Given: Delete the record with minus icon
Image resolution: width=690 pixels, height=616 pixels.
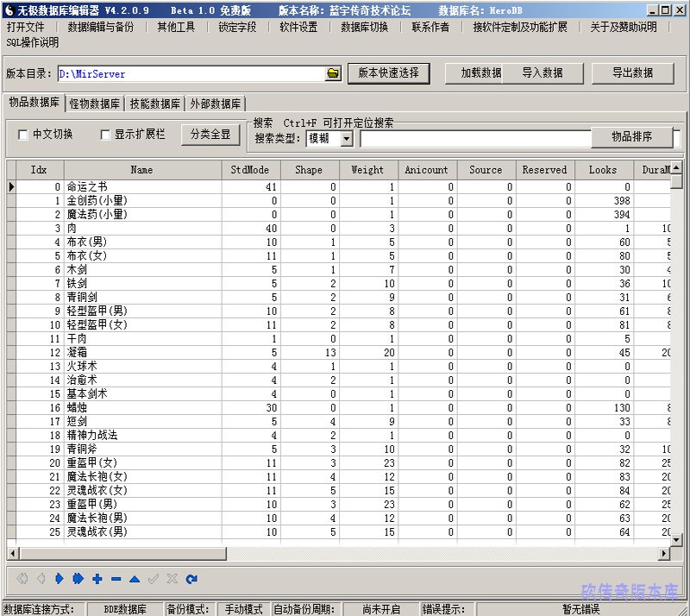Looking at the screenshot, I should [116, 579].
